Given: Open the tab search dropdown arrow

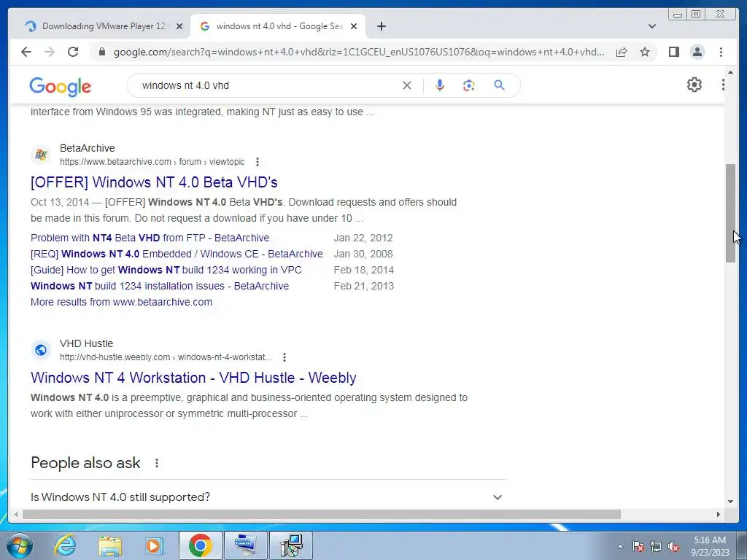Looking at the screenshot, I should [x=651, y=26].
